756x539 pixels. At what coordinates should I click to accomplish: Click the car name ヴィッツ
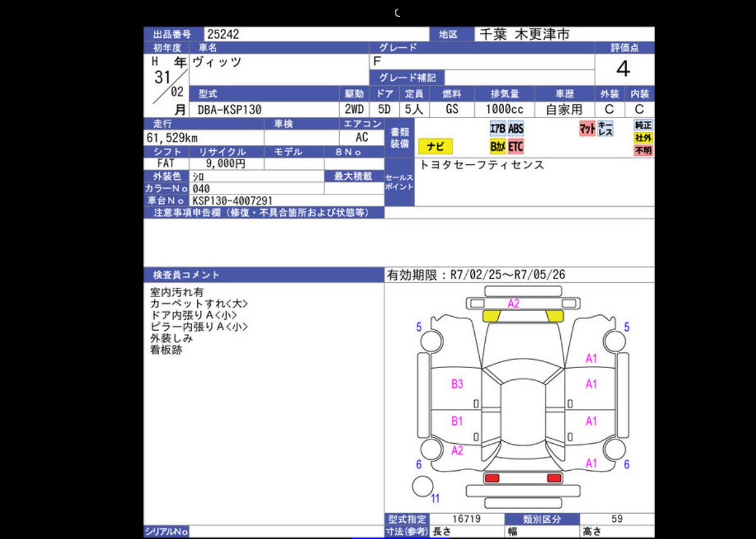[217, 62]
